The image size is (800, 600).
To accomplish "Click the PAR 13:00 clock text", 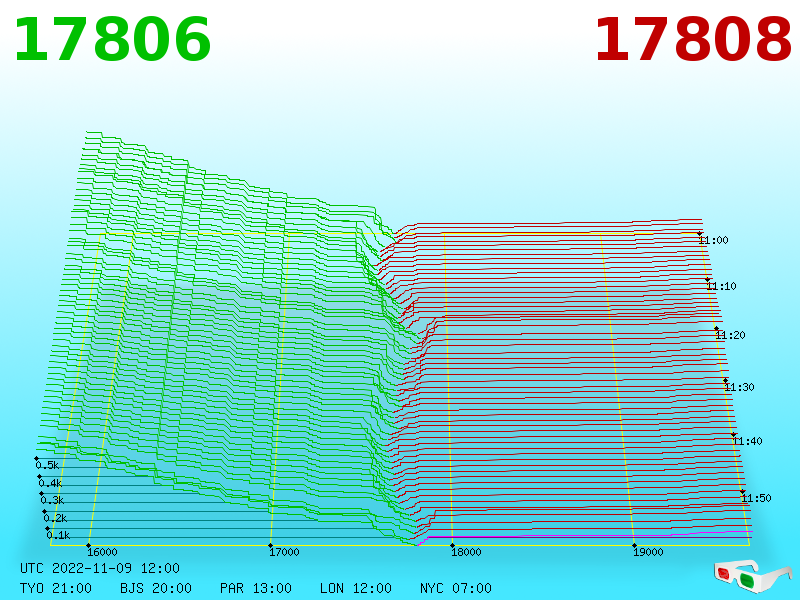I will [x=256, y=588].
